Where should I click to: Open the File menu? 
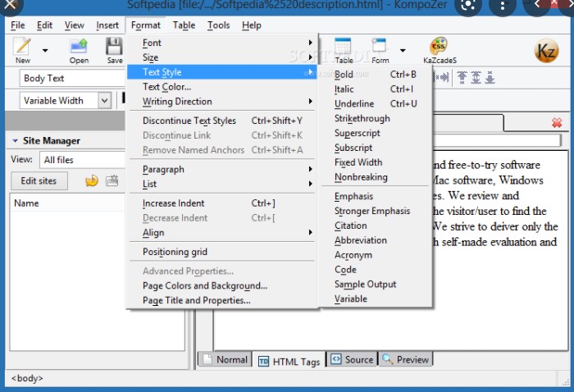click(x=17, y=25)
